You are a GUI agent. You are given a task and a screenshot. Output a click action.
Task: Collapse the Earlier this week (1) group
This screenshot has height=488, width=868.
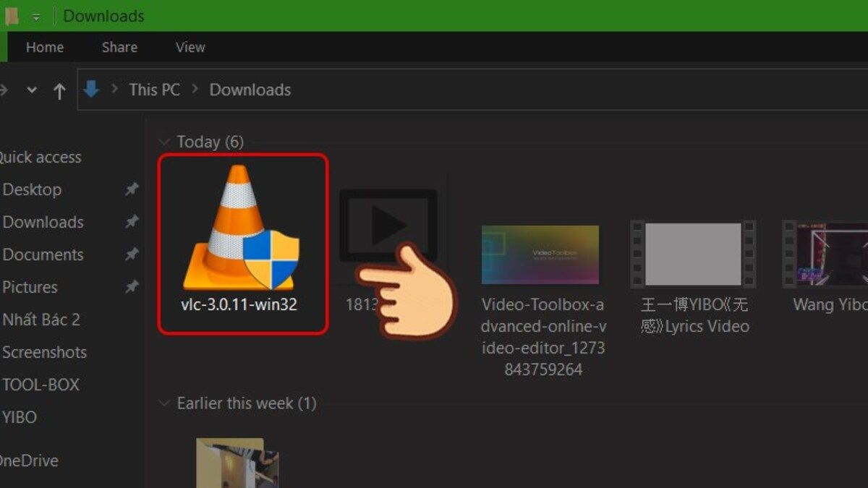click(x=164, y=403)
